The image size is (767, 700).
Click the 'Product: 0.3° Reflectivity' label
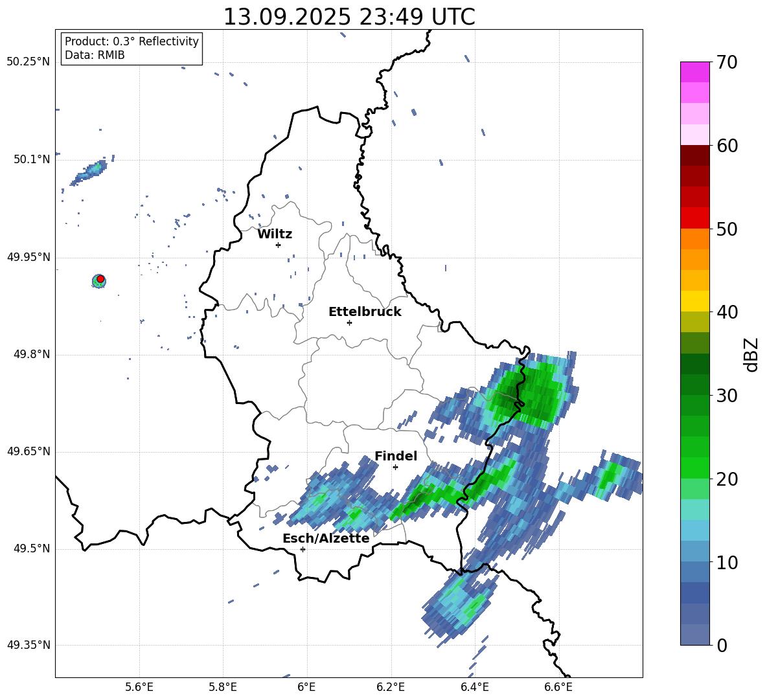click(132, 41)
